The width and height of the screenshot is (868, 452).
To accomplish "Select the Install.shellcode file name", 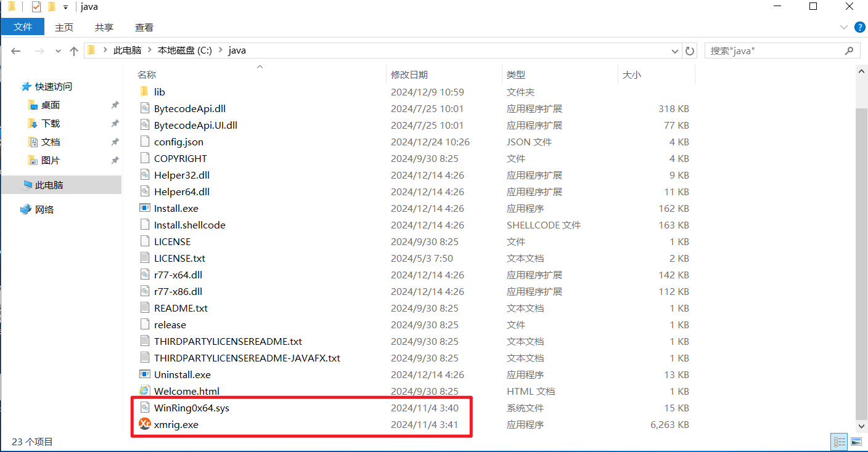I will (190, 225).
